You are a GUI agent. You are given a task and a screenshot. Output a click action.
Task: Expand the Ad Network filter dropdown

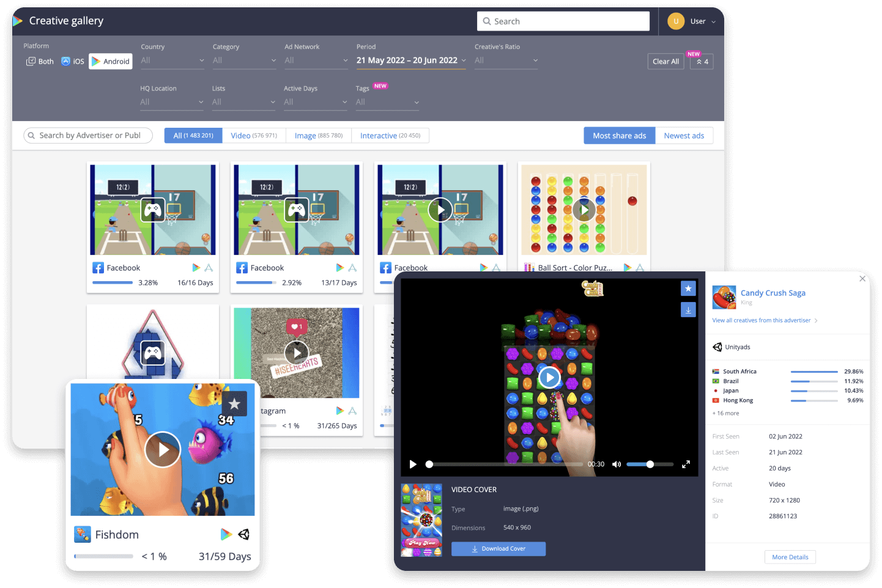pyautogui.click(x=316, y=61)
